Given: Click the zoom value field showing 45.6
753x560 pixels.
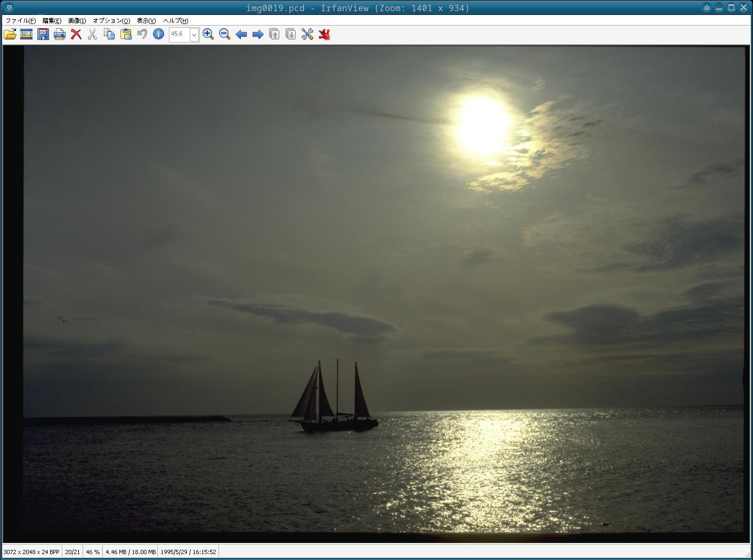Looking at the screenshot, I should pyautogui.click(x=179, y=34).
